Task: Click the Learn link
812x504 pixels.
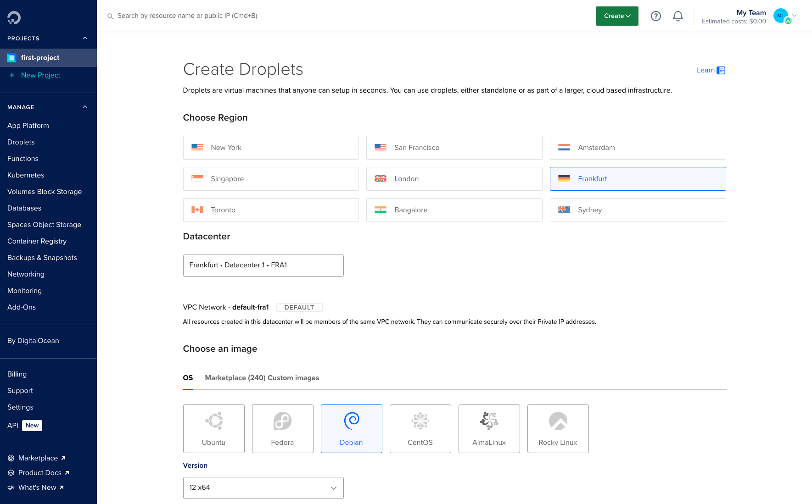Action: (x=706, y=70)
